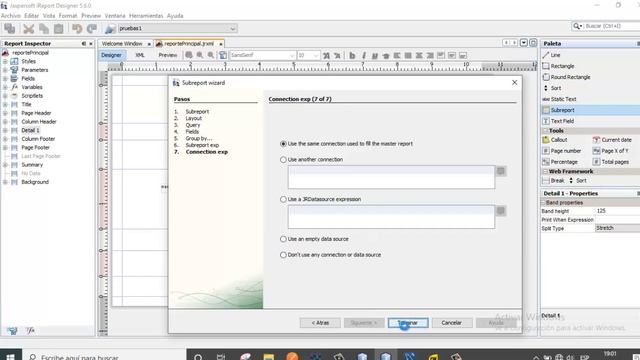Choose same connection as master report option

[283, 144]
